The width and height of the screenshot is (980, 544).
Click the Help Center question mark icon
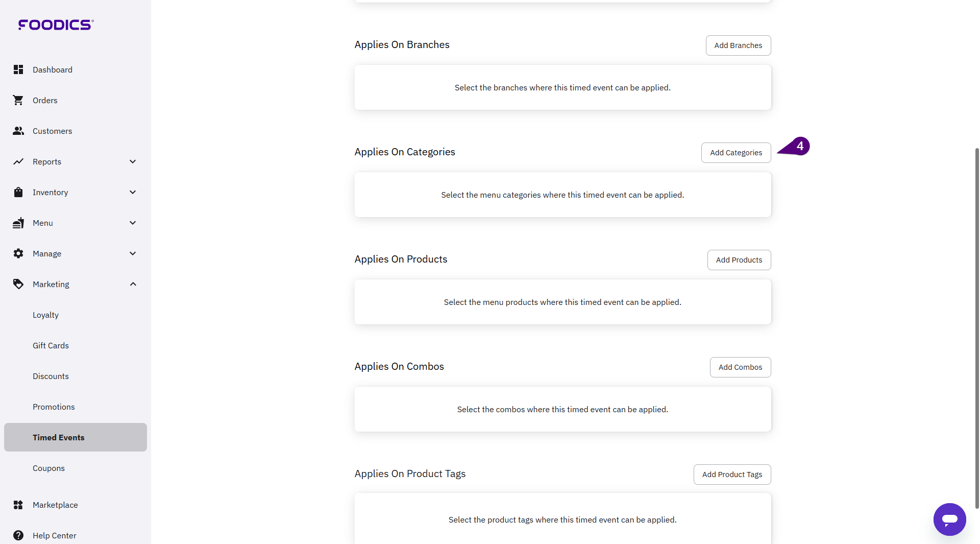click(x=18, y=535)
